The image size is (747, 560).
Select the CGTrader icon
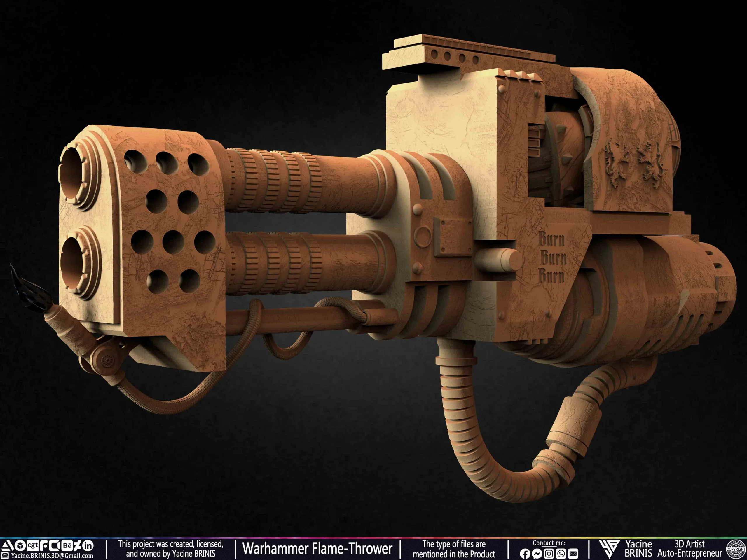(32, 546)
